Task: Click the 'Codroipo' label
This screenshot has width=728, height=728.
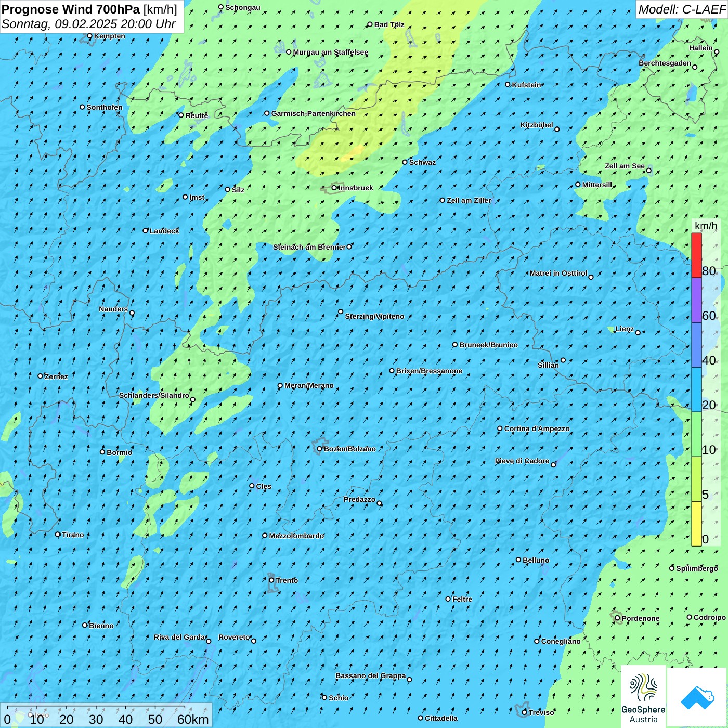Action: coord(709,617)
